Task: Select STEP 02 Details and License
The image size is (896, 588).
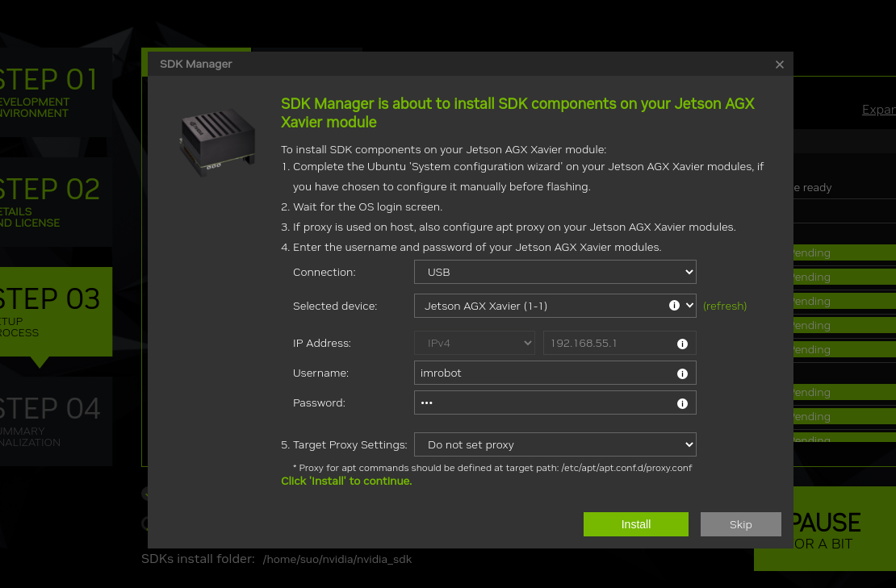Action: (56, 202)
